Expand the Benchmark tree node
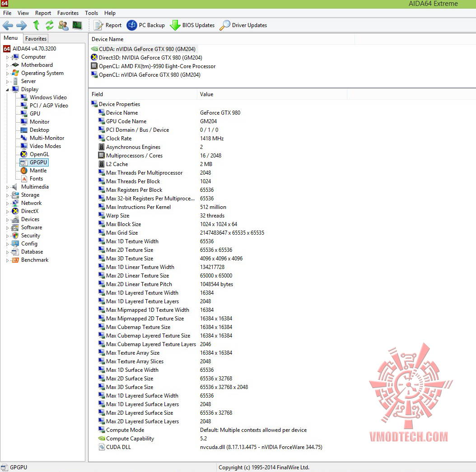 pyautogui.click(x=7, y=260)
